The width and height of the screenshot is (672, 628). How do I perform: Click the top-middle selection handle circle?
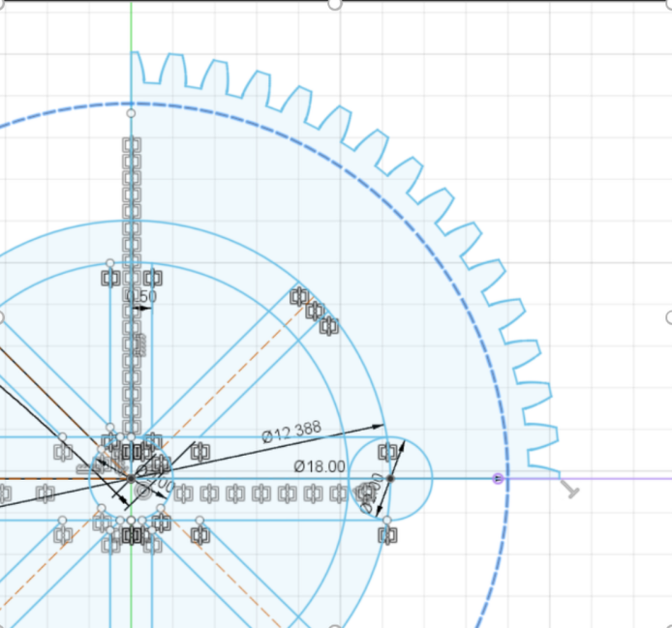coord(335,4)
